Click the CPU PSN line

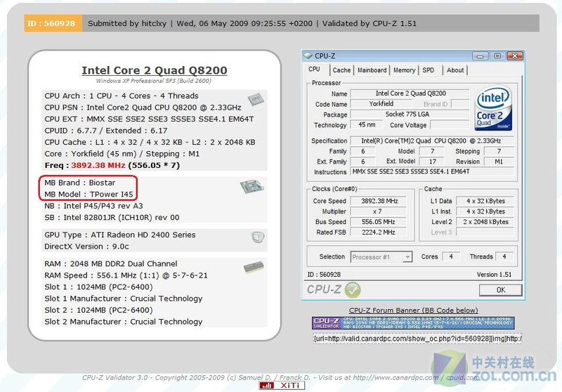coord(143,107)
